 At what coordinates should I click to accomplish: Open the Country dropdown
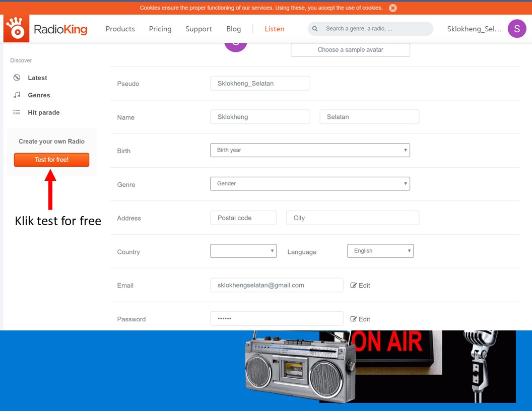coord(243,251)
